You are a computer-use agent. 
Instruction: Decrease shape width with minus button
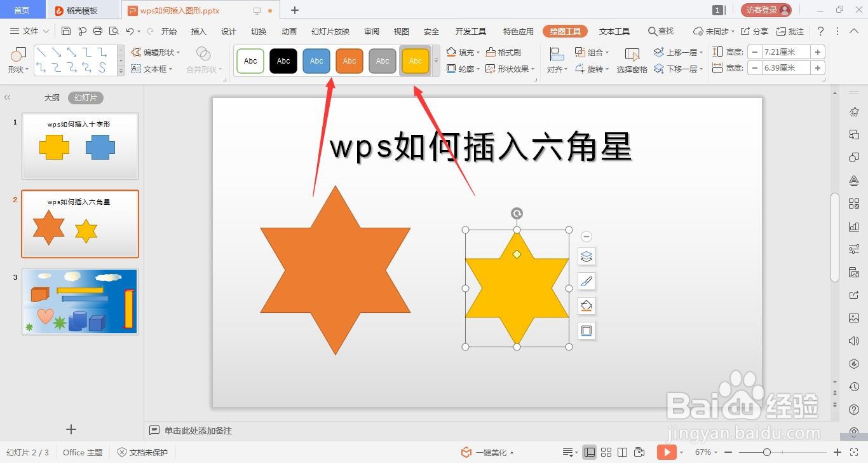tap(755, 68)
